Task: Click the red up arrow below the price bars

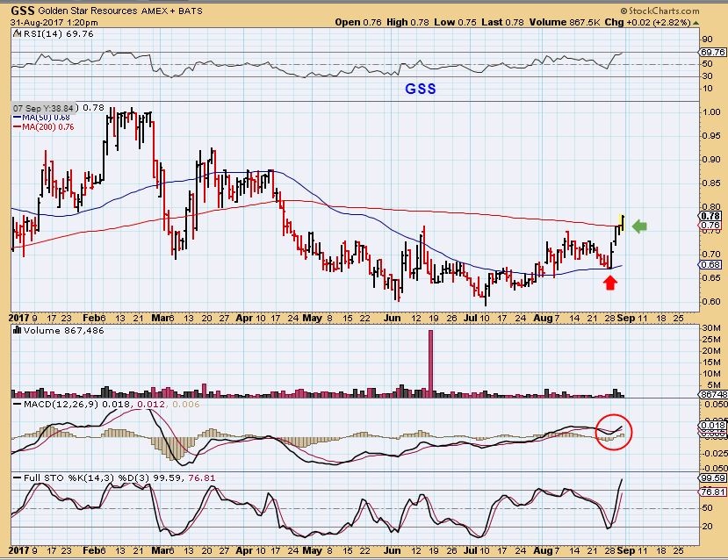Action: [x=611, y=282]
